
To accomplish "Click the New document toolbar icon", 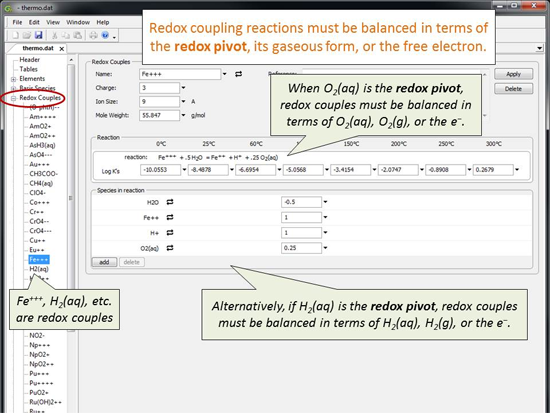I will point(15,35).
